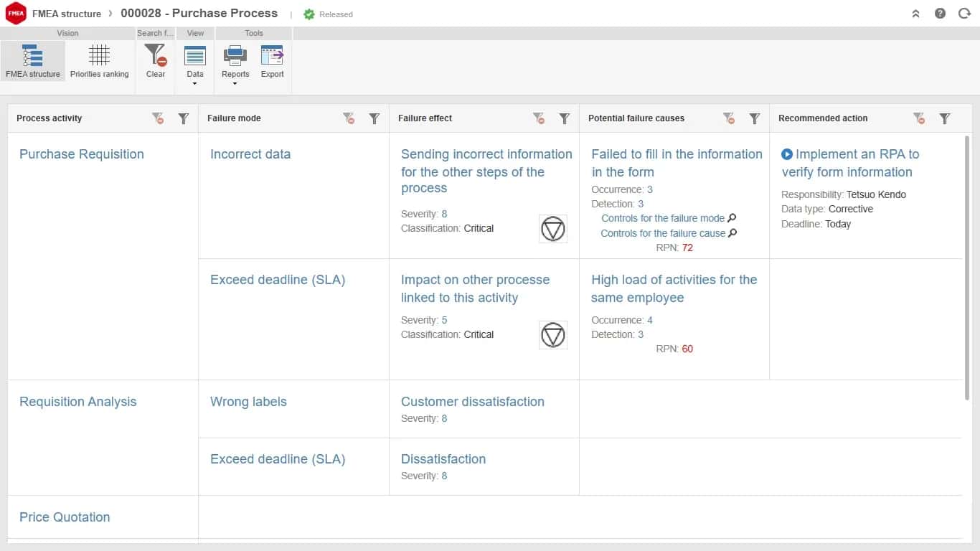Click critical symbol icon beside Severity 5
The height and width of the screenshot is (551, 980).
pyautogui.click(x=553, y=335)
